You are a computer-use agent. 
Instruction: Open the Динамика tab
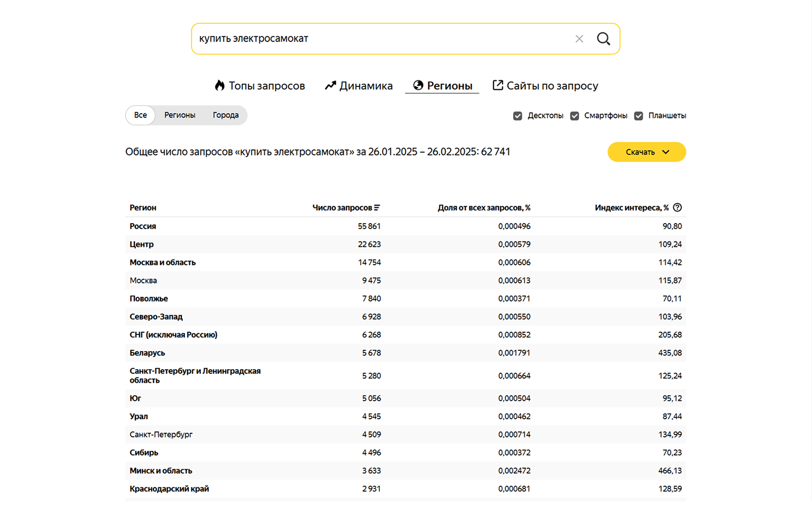[367, 85]
